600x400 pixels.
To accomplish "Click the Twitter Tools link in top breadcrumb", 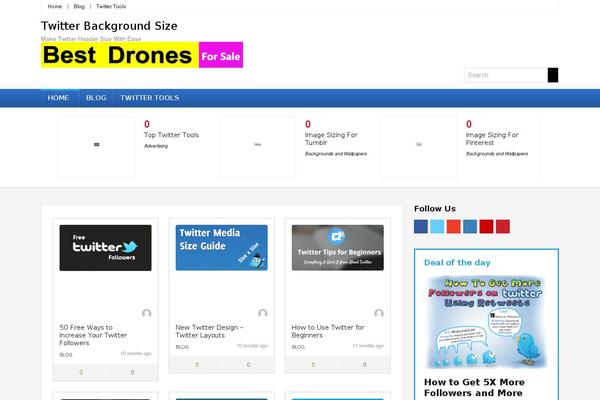I will (111, 7).
